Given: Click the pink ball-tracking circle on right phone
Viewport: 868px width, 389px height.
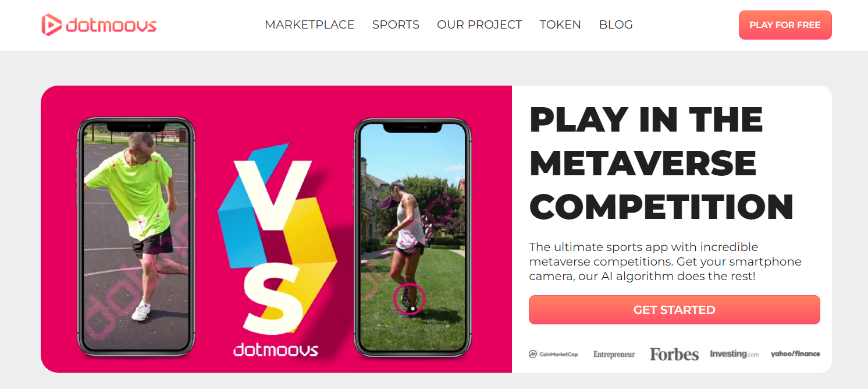Looking at the screenshot, I should [410, 299].
